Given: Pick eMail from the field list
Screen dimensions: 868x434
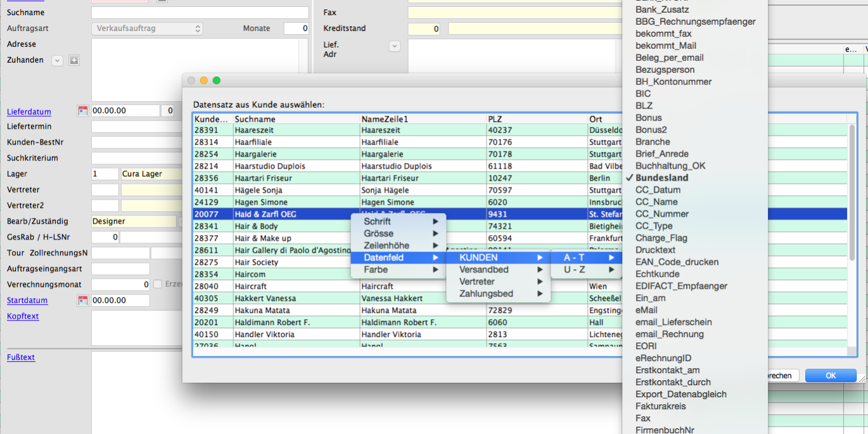Looking at the screenshot, I should point(695,310).
